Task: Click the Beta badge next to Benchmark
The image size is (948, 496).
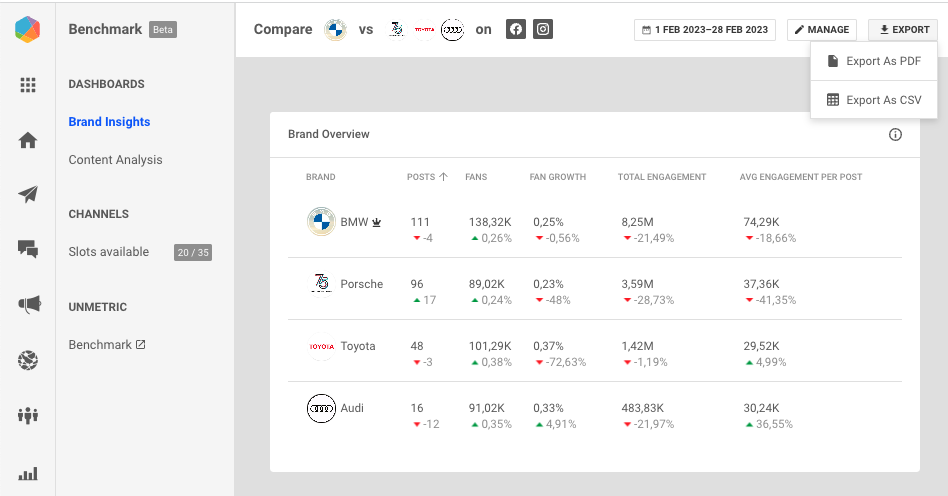Action: (163, 30)
